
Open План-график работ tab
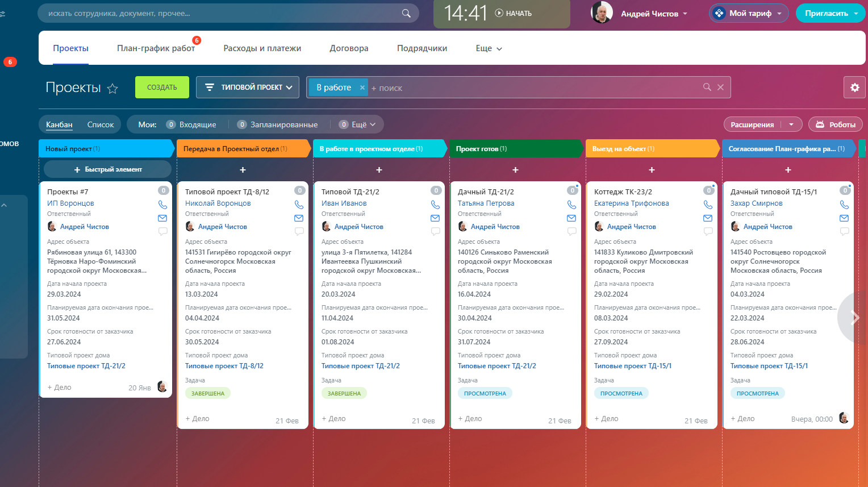pyautogui.click(x=156, y=48)
